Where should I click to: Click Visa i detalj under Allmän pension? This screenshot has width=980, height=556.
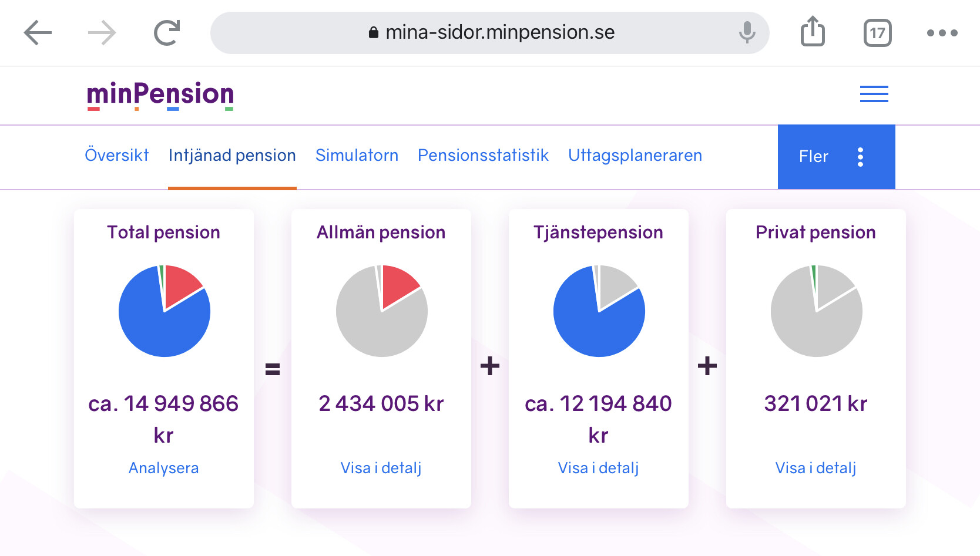(x=381, y=468)
